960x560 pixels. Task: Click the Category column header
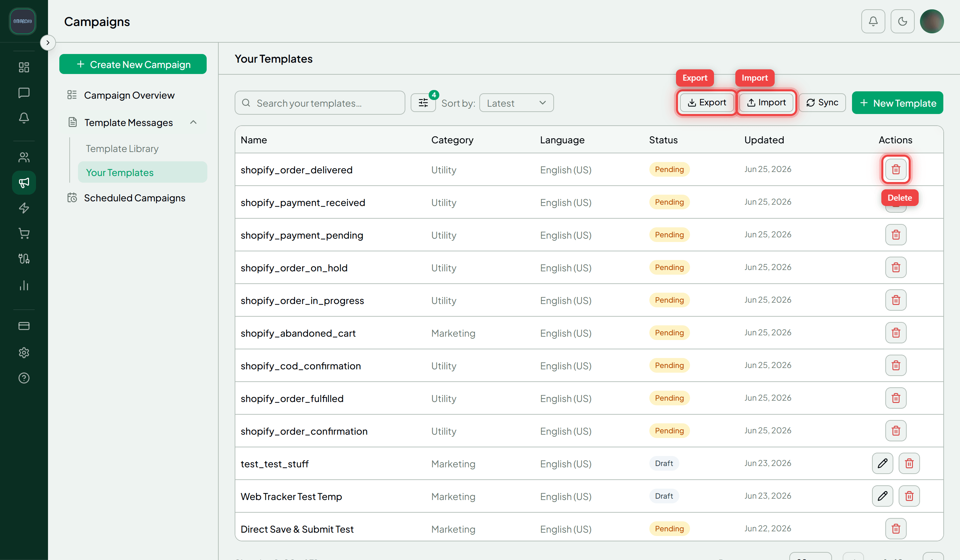pyautogui.click(x=452, y=140)
